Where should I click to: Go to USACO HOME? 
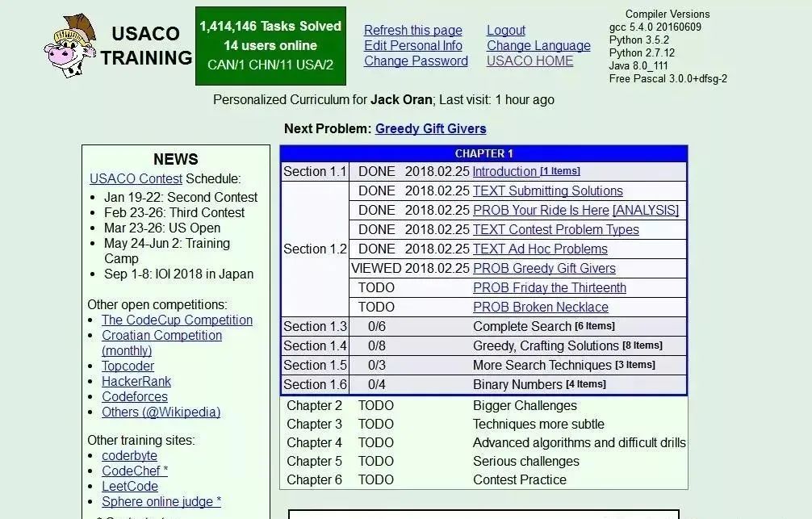(529, 61)
